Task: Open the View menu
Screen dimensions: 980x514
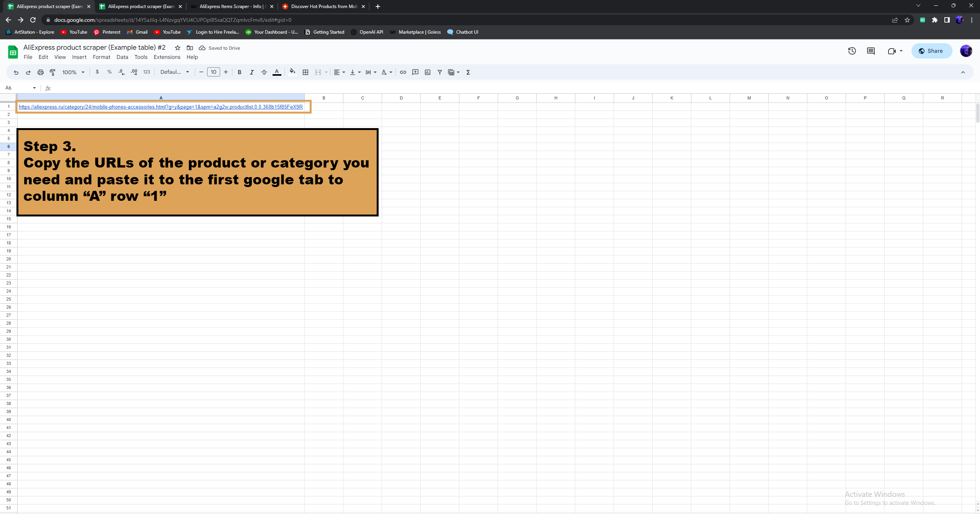Action: [x=60, y=57]
